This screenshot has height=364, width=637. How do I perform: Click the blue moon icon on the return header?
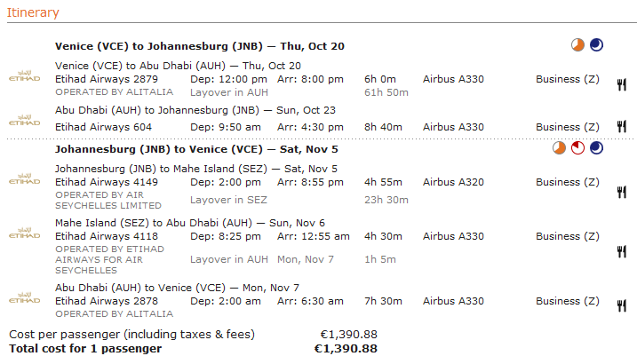(x=595, y=148)
